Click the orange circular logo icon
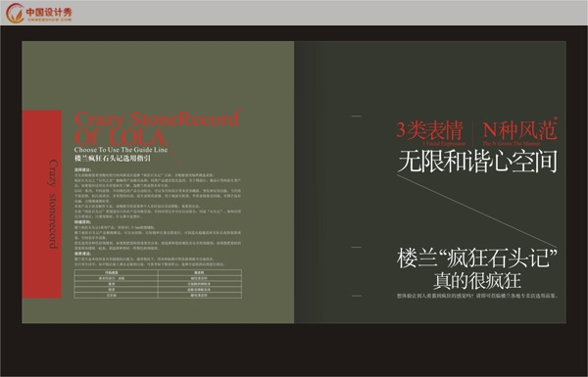The image size is (588, 377). pyautogui.click(x=15, y=13)
